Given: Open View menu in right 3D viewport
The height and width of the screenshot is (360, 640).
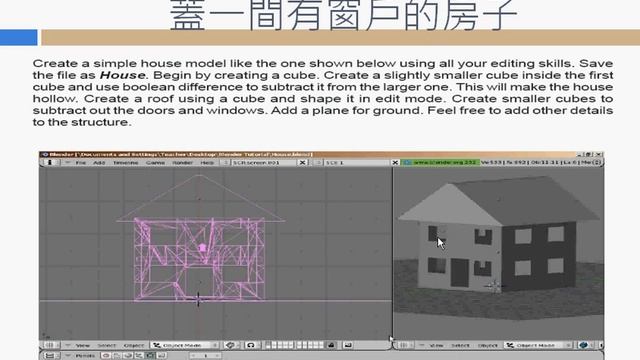Looking at the screenshot, I should 437,345.
